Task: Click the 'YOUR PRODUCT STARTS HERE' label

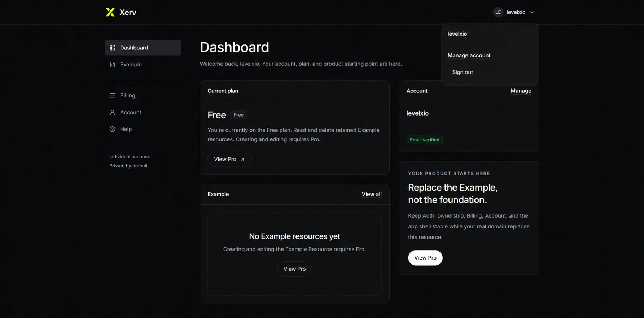Action: coord(449,174)
